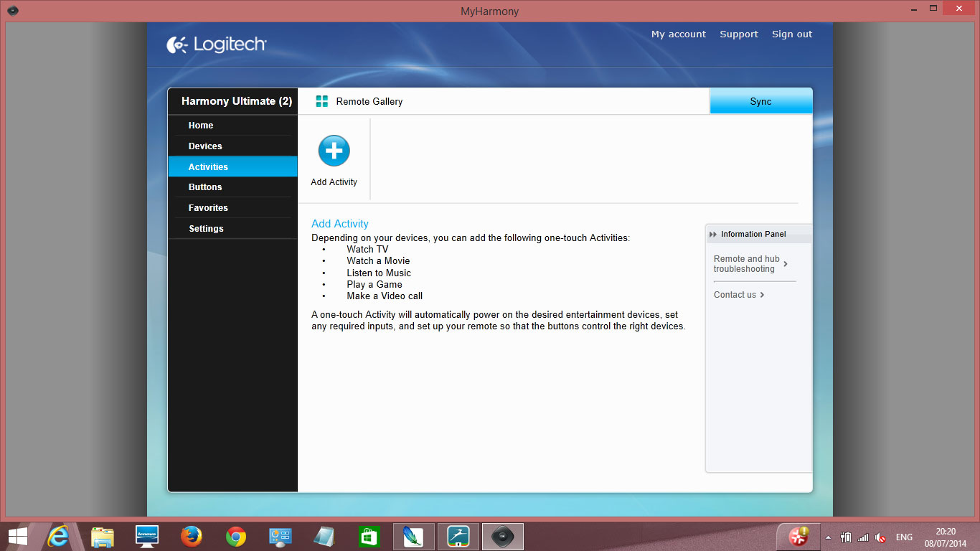Open the Control Panel taskbar icon
Screen dimensions: 980x551
click(280, 536)
